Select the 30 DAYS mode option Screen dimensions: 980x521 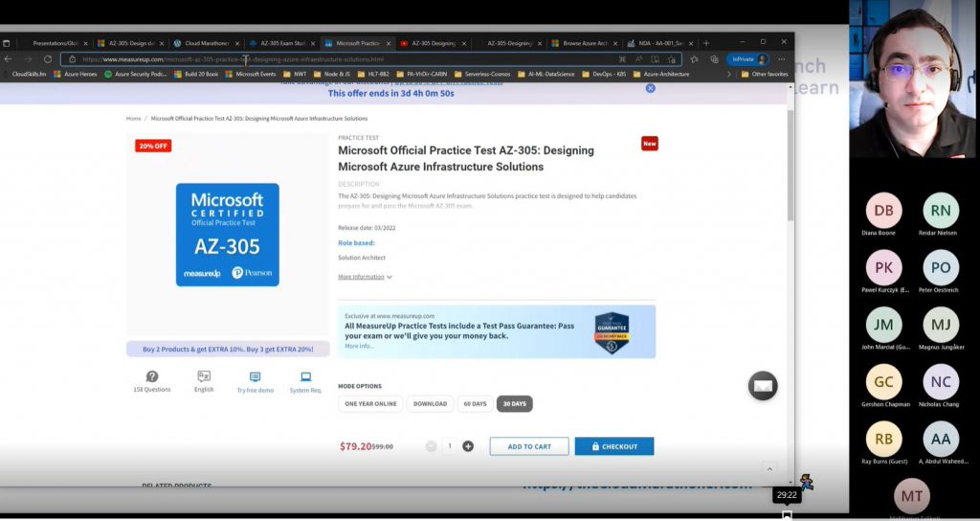[x=514, y=404]
